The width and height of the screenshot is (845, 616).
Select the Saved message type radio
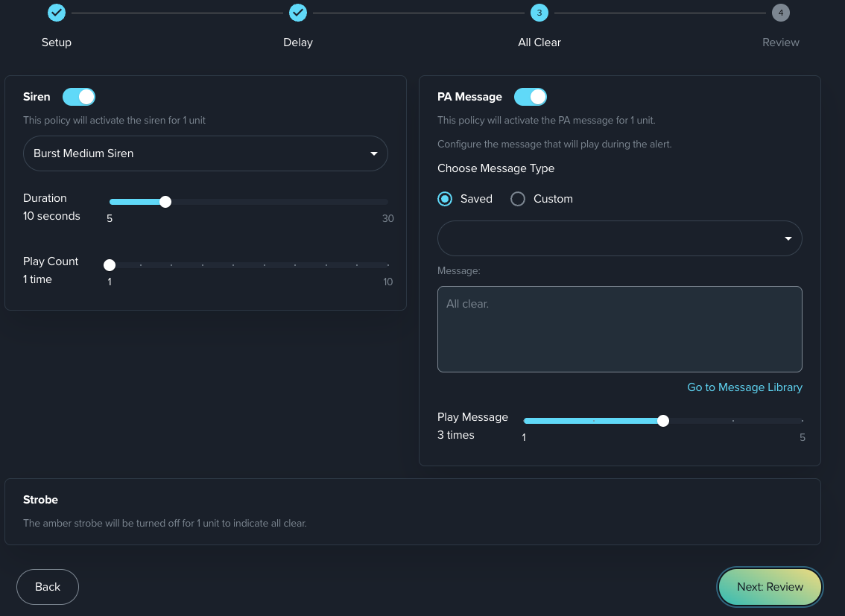(445, 199)
